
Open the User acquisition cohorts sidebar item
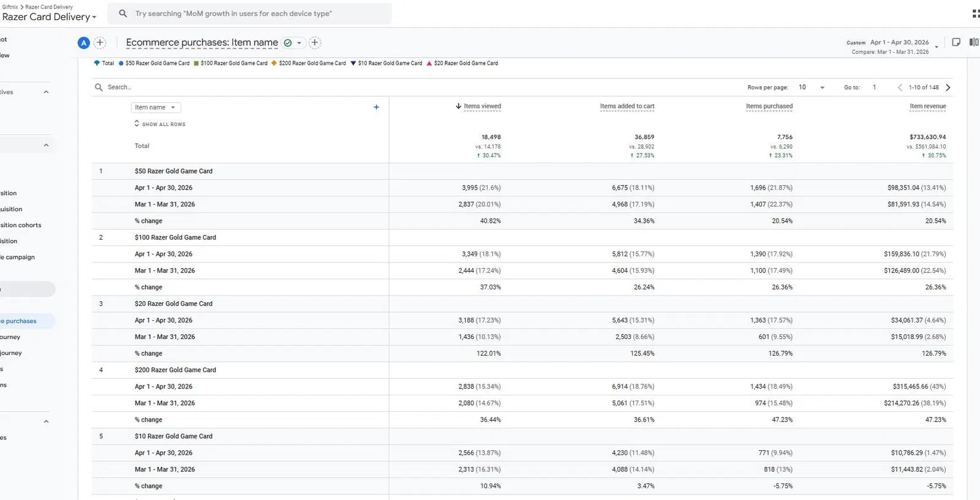click(x=21, y=225)
